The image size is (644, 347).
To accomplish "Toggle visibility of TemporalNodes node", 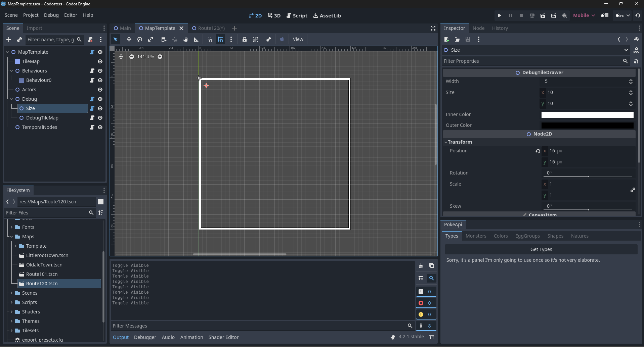I will coord(100,127).
